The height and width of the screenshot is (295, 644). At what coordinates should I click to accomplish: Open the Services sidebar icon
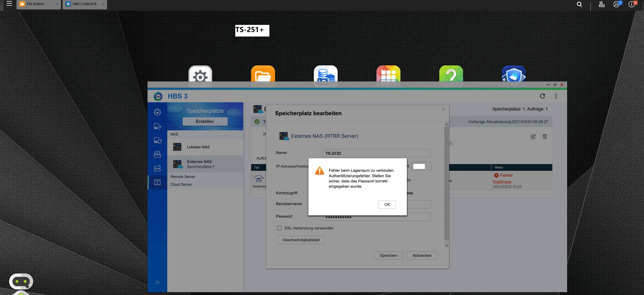(157, 168)
